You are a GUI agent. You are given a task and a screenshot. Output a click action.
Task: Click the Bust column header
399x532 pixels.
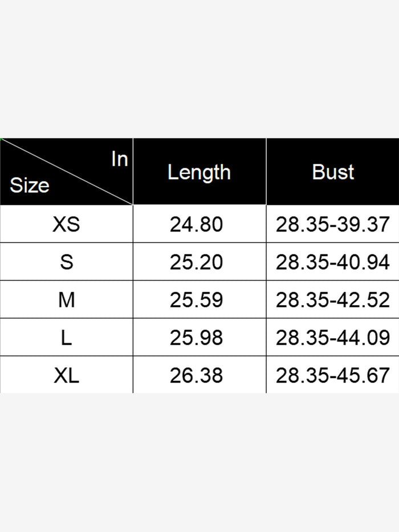333,172
